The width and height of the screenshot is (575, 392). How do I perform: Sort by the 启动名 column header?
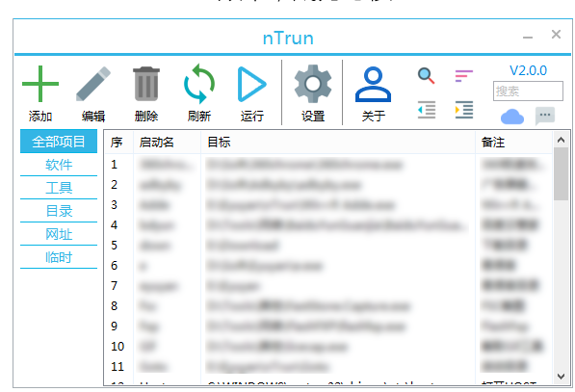tap(167, 142)
